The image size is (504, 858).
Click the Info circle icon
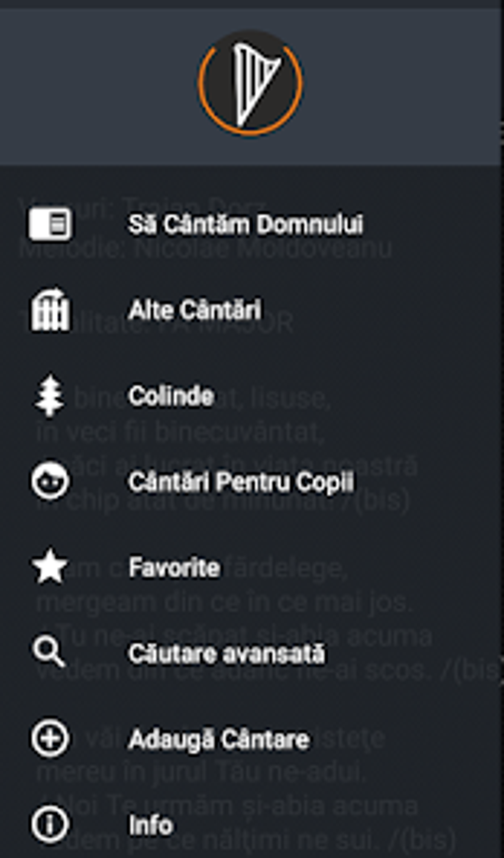pos(49,824)
